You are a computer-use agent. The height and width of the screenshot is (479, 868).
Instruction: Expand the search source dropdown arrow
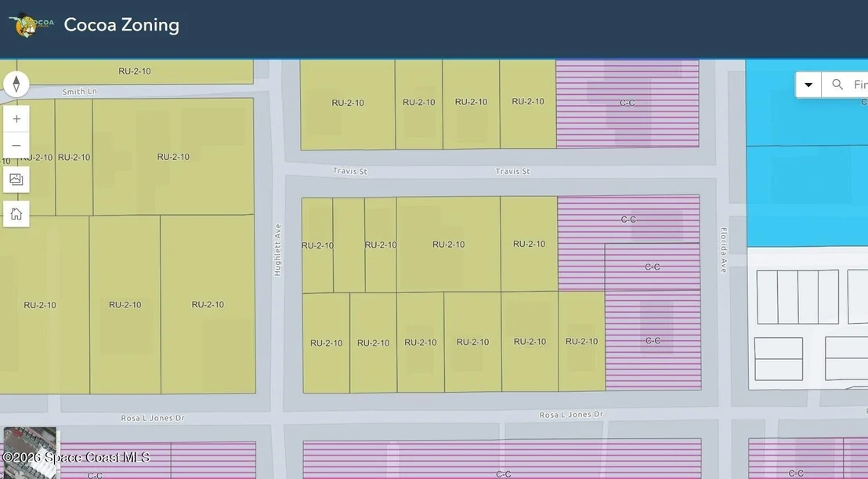point(808,85)
